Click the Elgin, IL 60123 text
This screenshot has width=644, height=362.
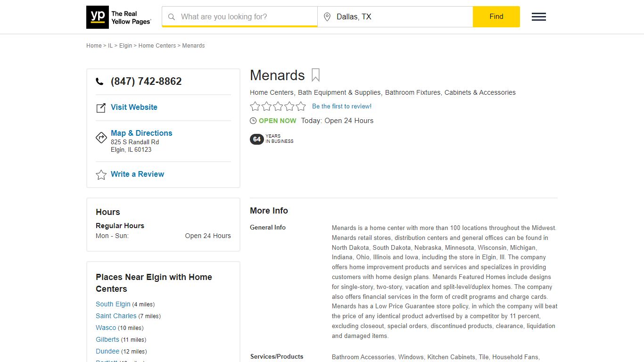coord(131,149)
